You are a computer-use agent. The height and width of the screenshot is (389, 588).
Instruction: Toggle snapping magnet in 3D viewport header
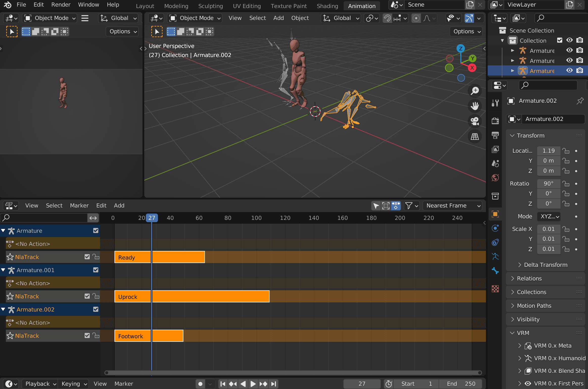pyautogui.click(x=387, y=18)
